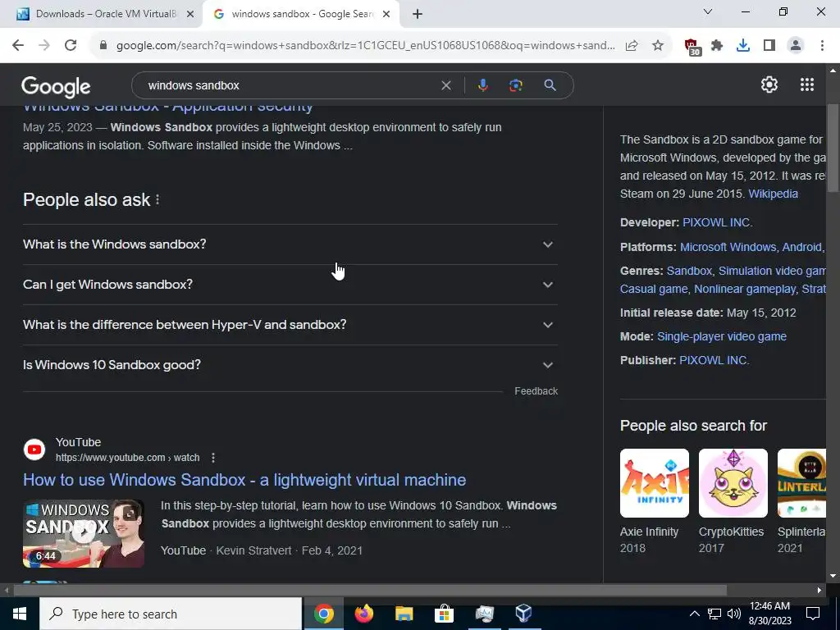Open Microsoft Store from the taskbar
Screen dimensions: 840x630
point(444,614)
